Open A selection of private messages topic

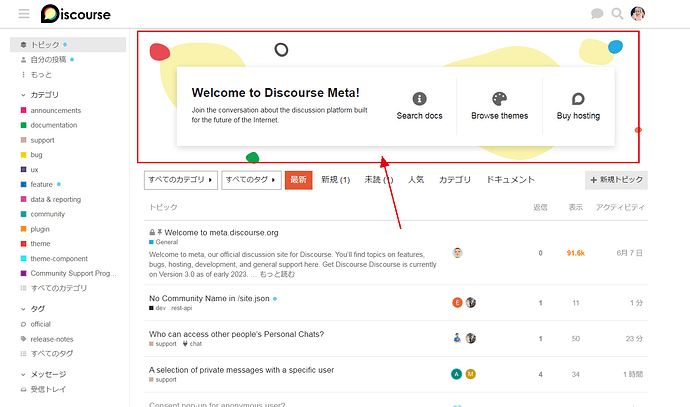pyautogui.click(x=241, y=370)
